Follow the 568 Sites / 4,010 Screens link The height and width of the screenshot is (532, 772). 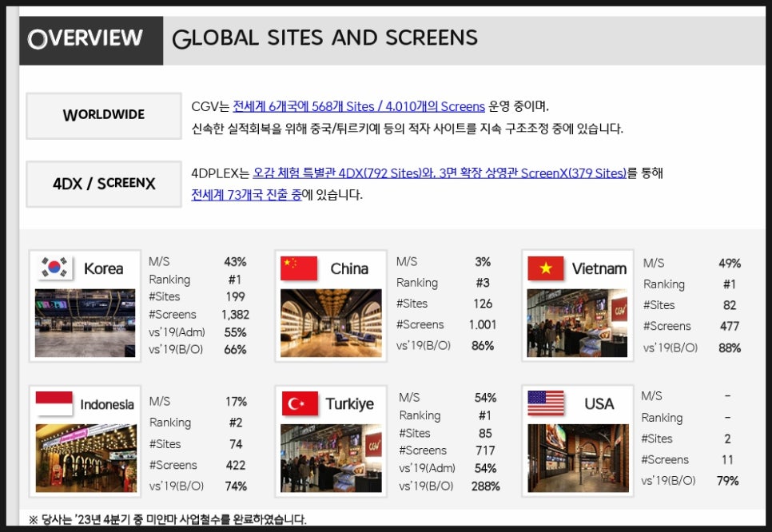click(359, 106)
